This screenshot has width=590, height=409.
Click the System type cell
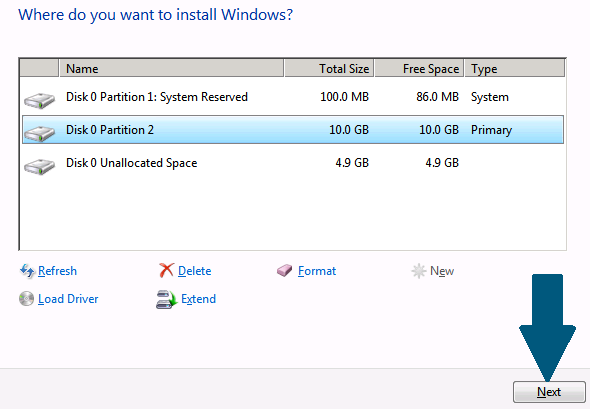[x=490, y=97]
